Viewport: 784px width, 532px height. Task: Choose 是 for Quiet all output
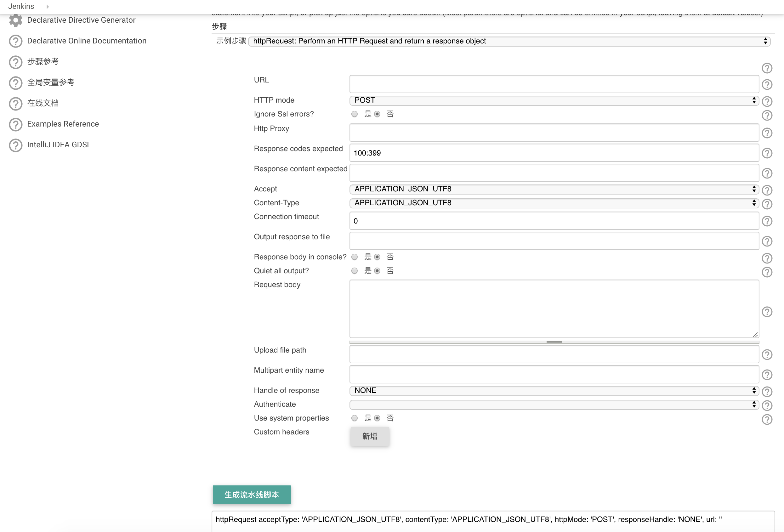pos(354,271)
